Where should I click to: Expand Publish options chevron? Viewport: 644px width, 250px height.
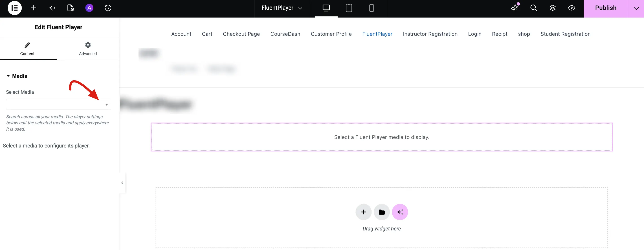click(x=636, y=8)
